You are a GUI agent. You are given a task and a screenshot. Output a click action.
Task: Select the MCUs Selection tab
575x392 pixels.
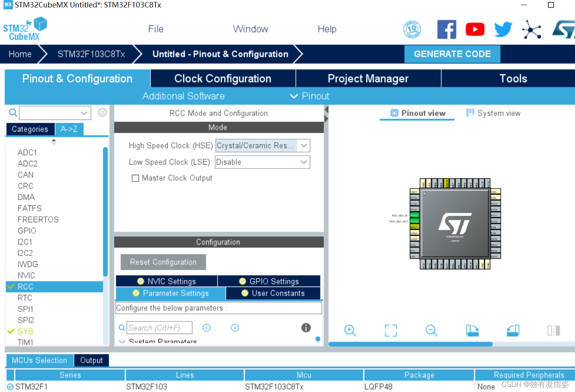pyautogui.click(x=40, y=360)
